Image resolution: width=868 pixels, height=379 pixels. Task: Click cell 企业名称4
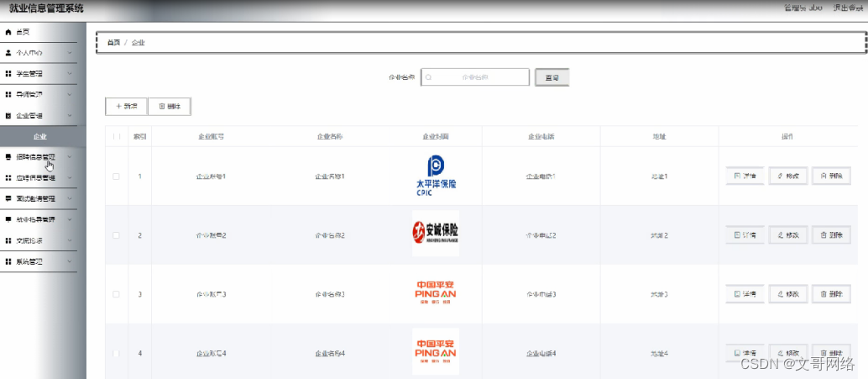coord(330,353)
